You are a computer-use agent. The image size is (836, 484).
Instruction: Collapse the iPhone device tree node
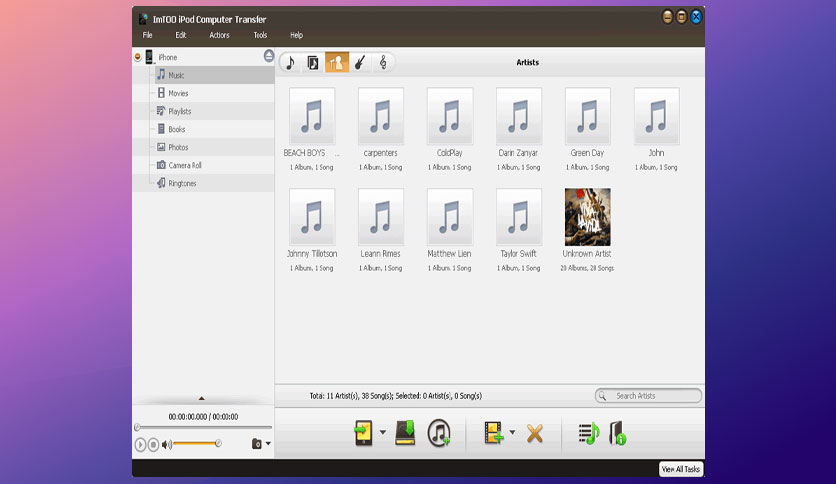coord(138,57)
